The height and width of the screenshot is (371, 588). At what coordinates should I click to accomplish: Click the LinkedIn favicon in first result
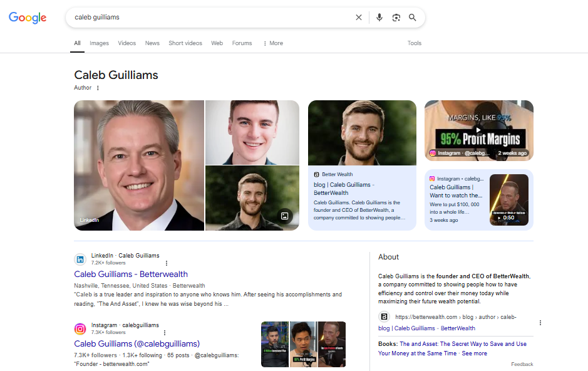pyautogui.click(x=80, y=259)
